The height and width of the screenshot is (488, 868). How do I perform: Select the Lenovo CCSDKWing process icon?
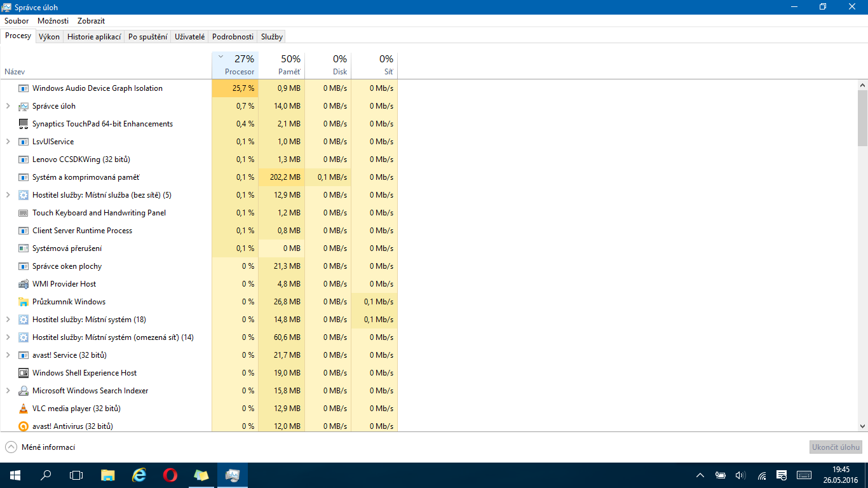tap(24, 159)
